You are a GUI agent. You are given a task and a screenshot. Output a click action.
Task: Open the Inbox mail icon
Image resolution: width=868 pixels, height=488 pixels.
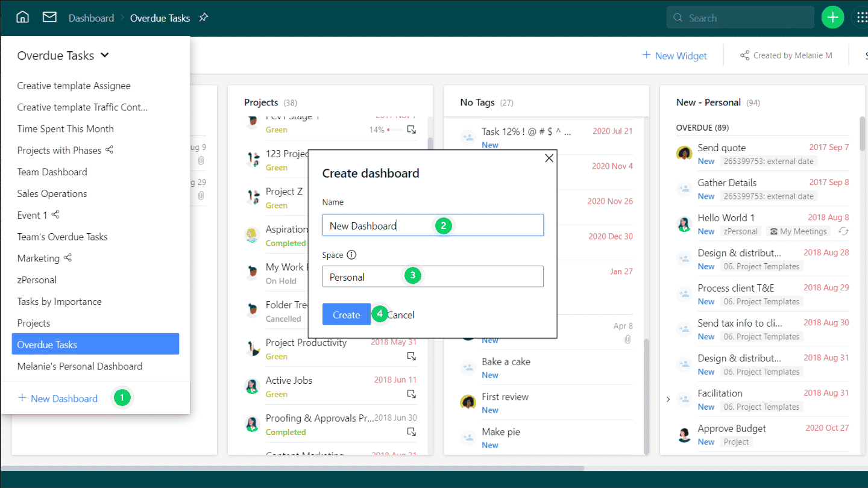49,17
